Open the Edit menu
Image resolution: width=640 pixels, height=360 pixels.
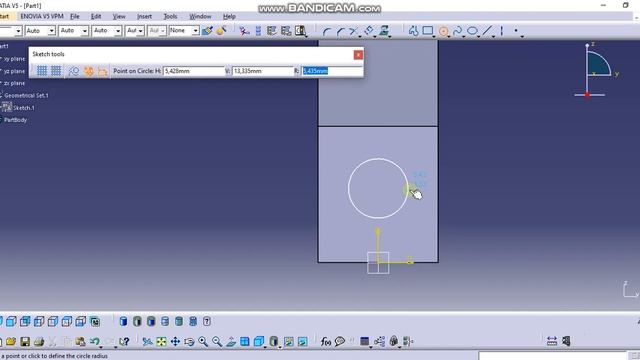[96, 16]
